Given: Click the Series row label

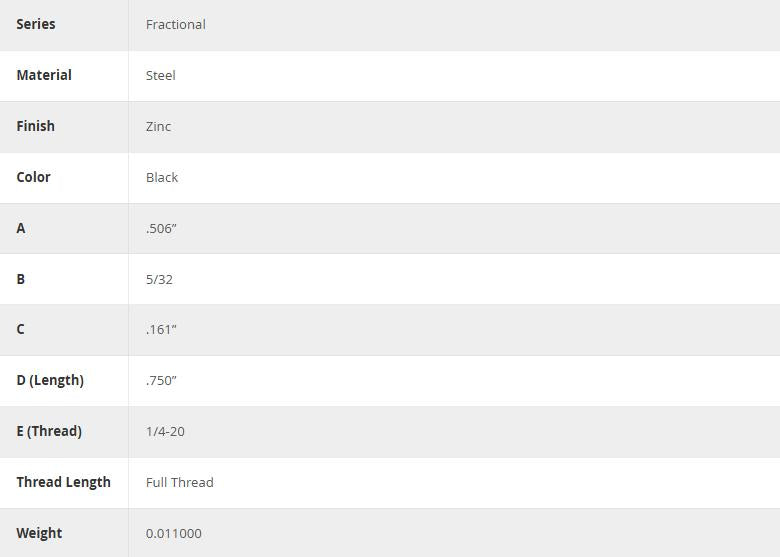Looking at the screenshot, I should pos(36,24).
